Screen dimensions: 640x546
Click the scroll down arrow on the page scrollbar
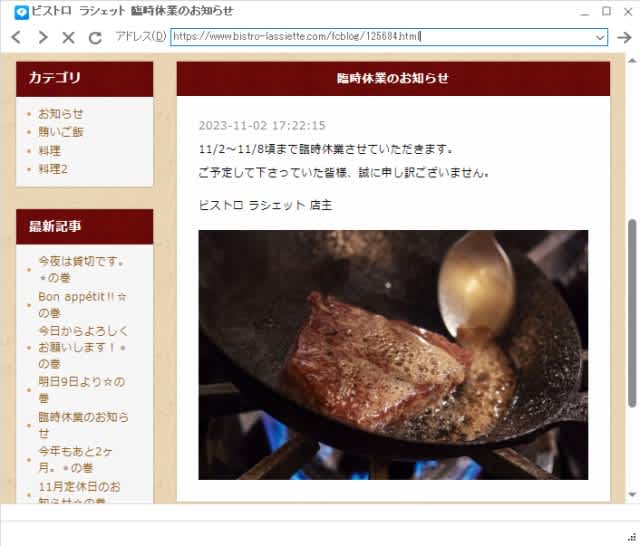(632, 495)
